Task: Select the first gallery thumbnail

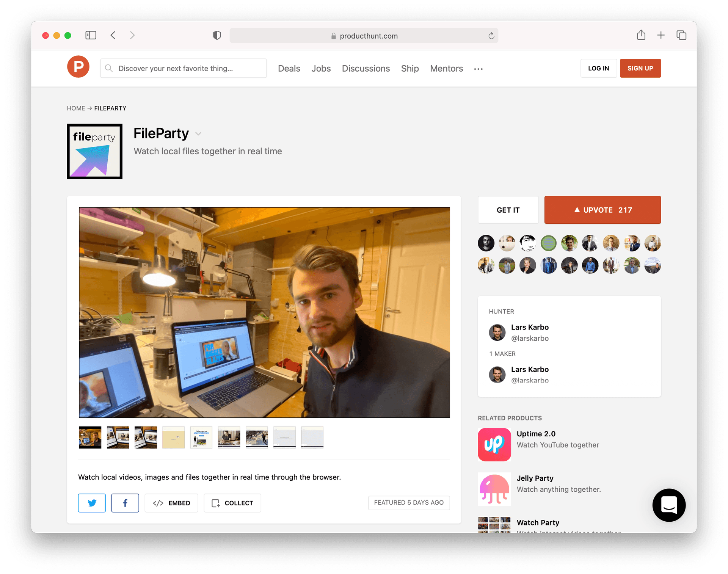Action: tap(90, 438)
